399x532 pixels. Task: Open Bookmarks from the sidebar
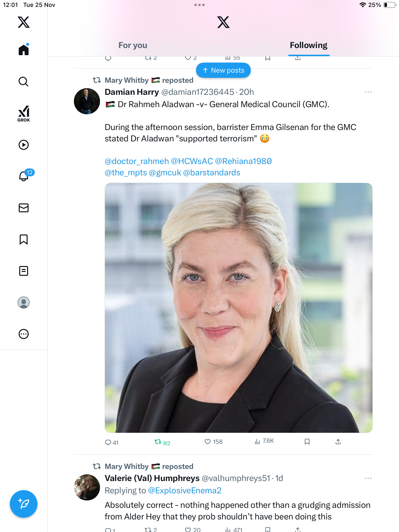point(24,239)
